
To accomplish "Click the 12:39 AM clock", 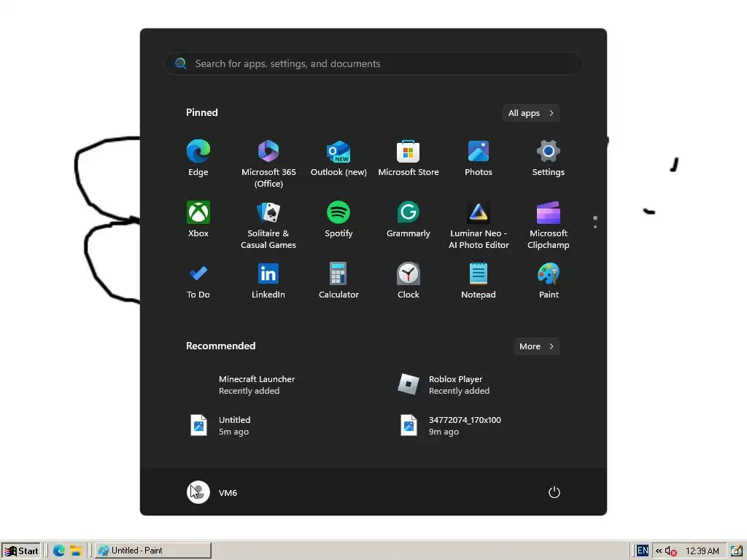I will (703, 551).
